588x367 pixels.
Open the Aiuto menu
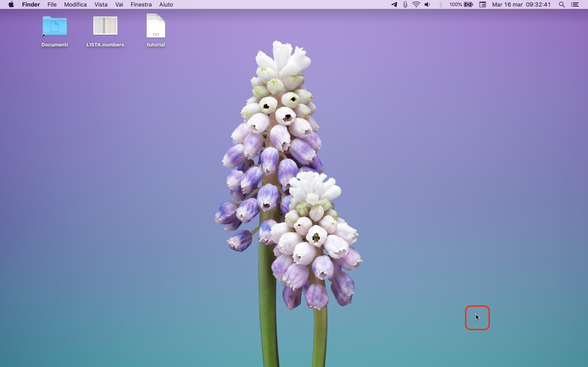(166, 5)
